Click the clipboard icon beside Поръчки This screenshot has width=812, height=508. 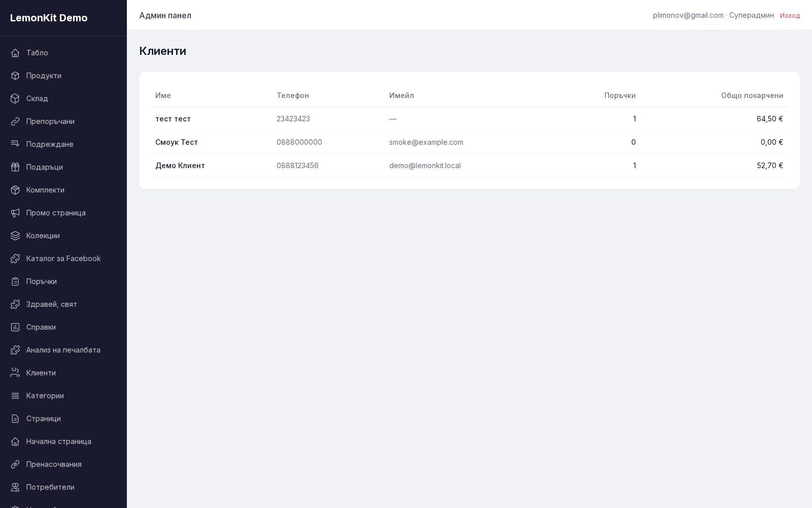pos(15,281)
